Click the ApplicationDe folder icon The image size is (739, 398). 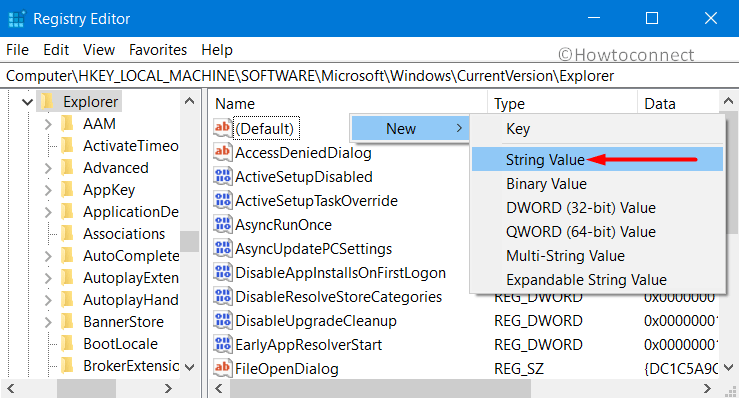click(x=67, y=212)
